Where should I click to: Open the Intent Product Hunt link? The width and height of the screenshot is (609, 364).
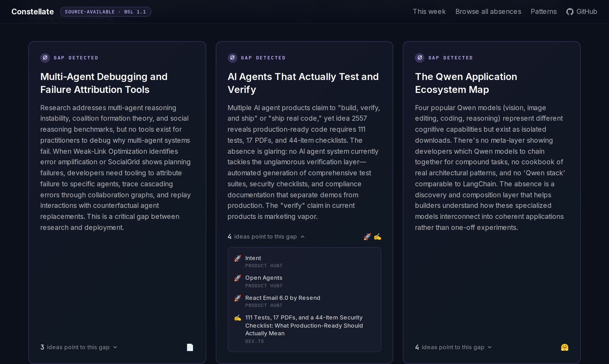point(253,258)
